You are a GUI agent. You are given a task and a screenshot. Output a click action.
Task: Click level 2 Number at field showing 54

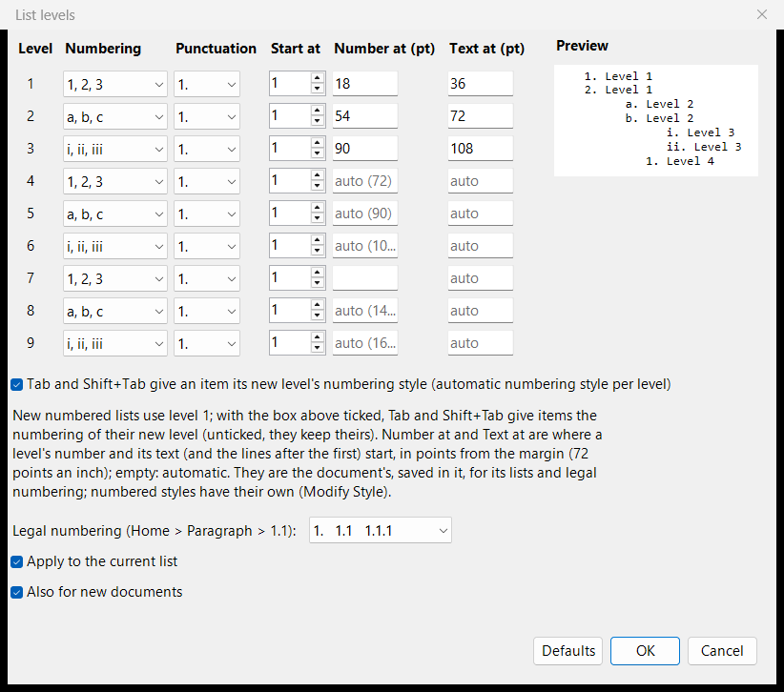pos(365,116)
